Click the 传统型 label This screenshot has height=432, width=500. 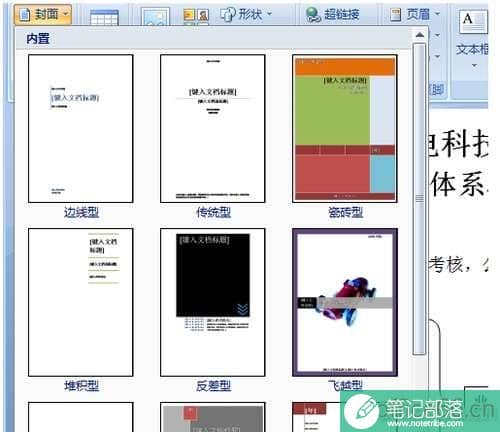tap(213, 212)
